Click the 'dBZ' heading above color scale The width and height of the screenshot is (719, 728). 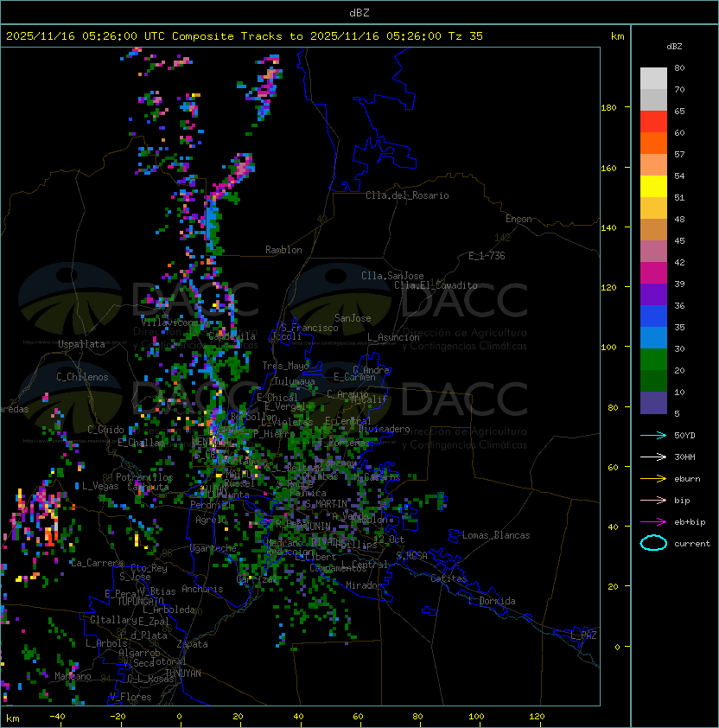point(674,47)
